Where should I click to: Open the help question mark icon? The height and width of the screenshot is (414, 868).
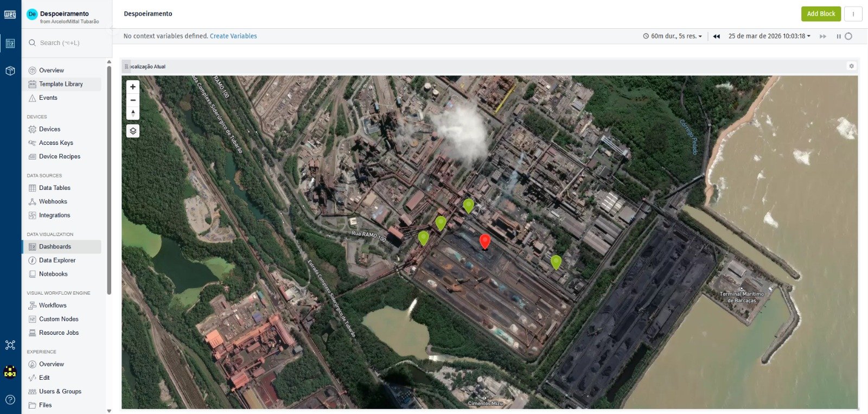10,400
